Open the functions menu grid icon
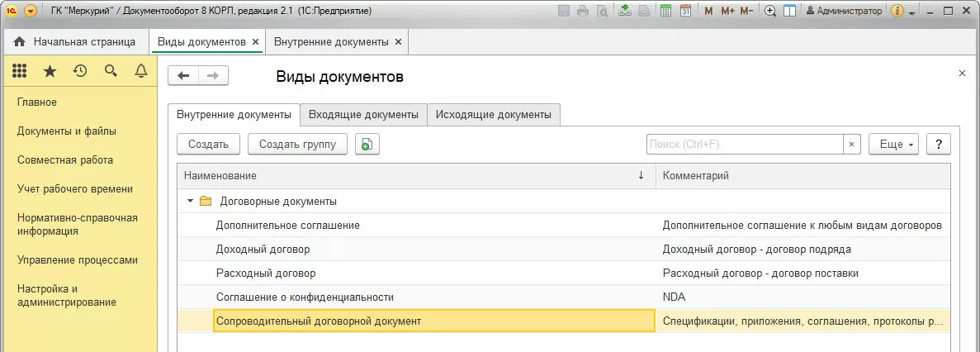Image resolution: width=980 pixels, height=352 pixels. 20,72
